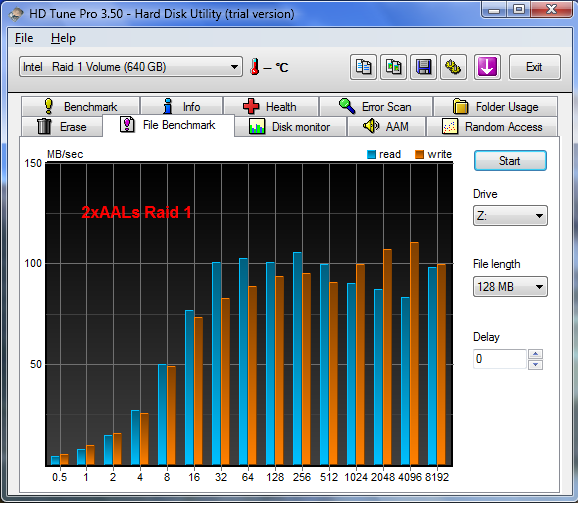
Task: Open the Folder Usage tab
Action: [495, 107]
